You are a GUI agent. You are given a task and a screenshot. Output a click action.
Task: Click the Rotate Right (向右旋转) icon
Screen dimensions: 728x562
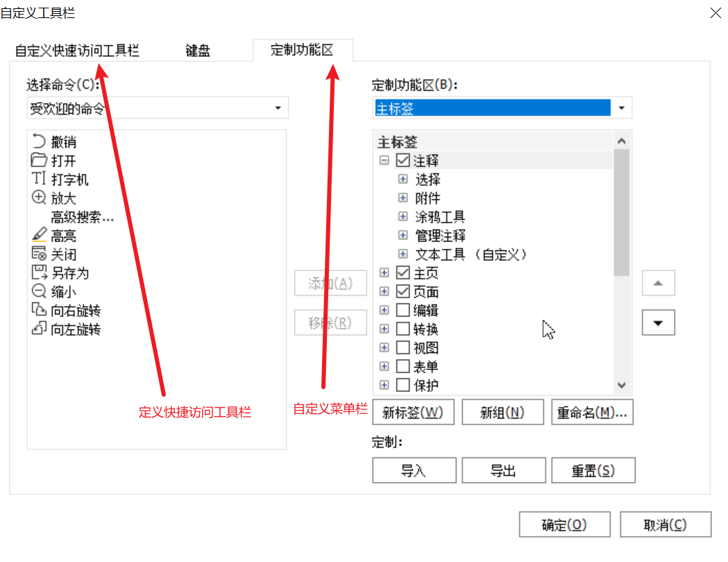coord(39,310)
